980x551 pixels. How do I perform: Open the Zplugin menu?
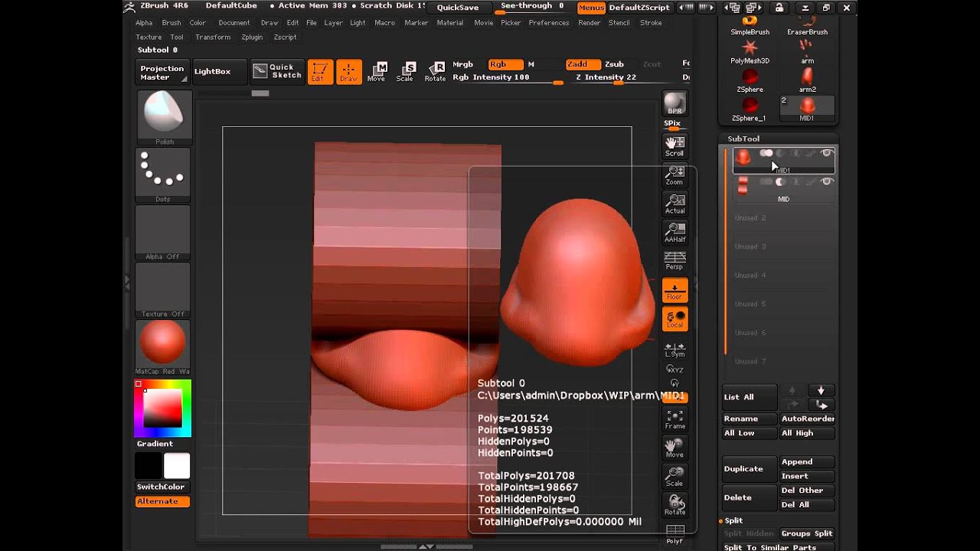coord(252,37)
